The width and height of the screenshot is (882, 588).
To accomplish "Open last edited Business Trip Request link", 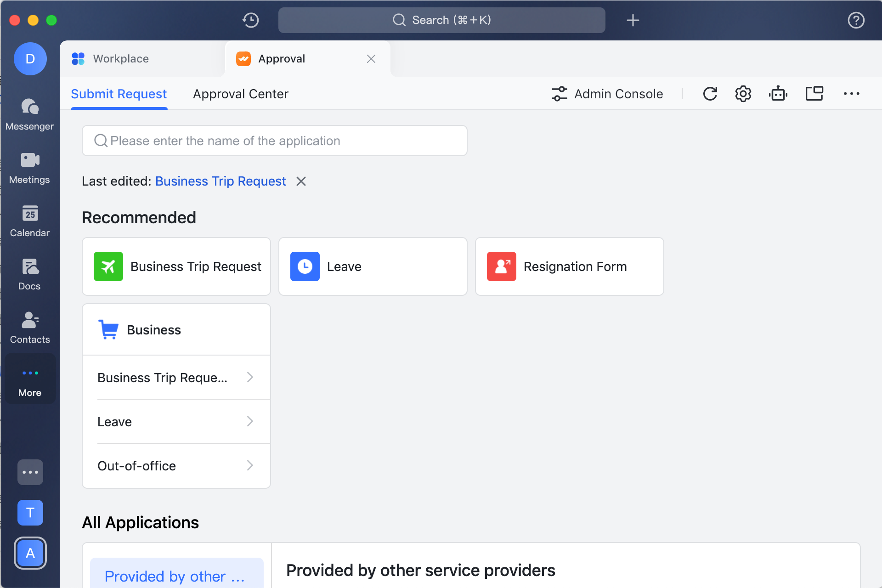I will (x=220, y=181).
